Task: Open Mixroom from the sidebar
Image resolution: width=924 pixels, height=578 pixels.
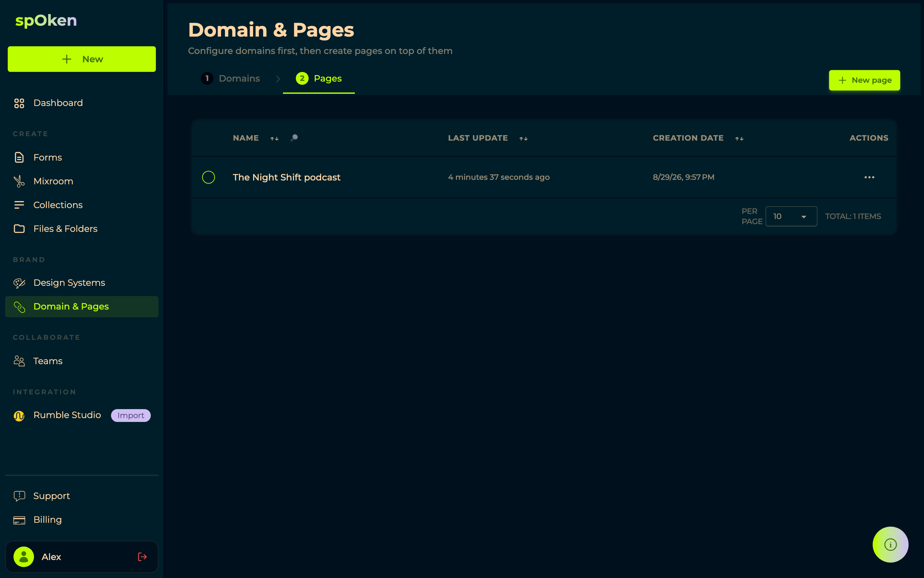Action: click(82, 181)
